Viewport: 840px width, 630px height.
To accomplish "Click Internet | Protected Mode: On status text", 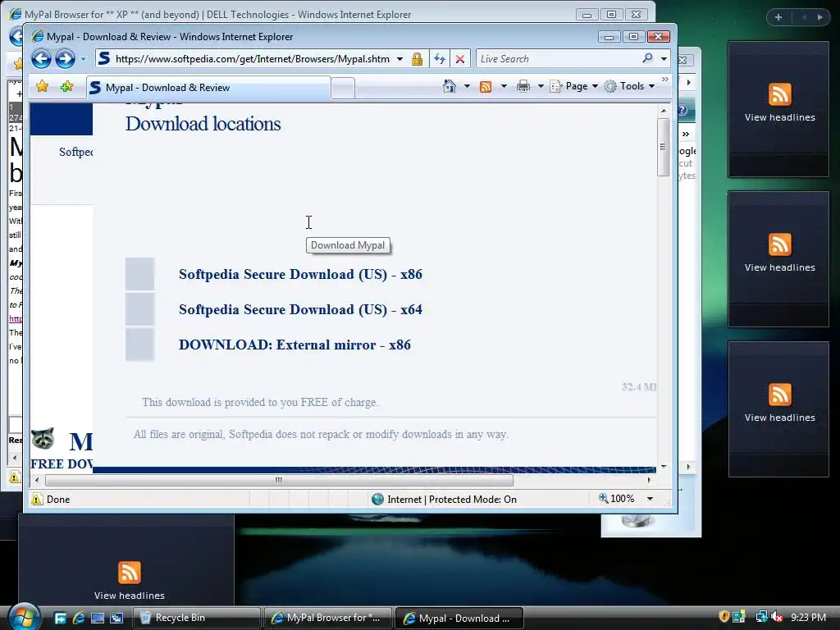I will pos(452,500).
